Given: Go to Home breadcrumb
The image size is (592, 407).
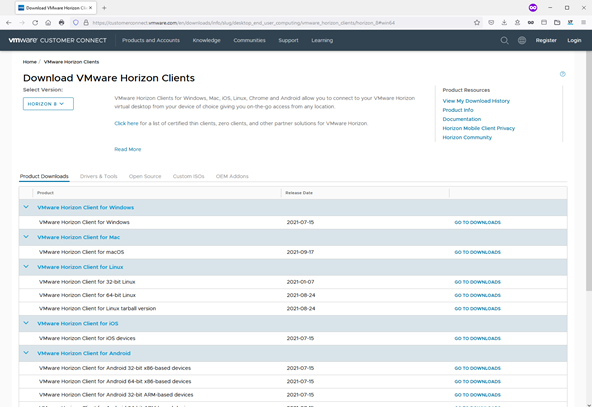Looking at the screenshot, I should point(29,62).
